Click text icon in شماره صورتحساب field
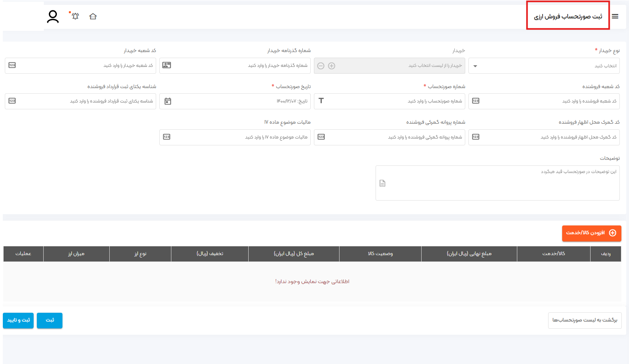The height and width of the screenshot is (364, 629). point(321,101)
